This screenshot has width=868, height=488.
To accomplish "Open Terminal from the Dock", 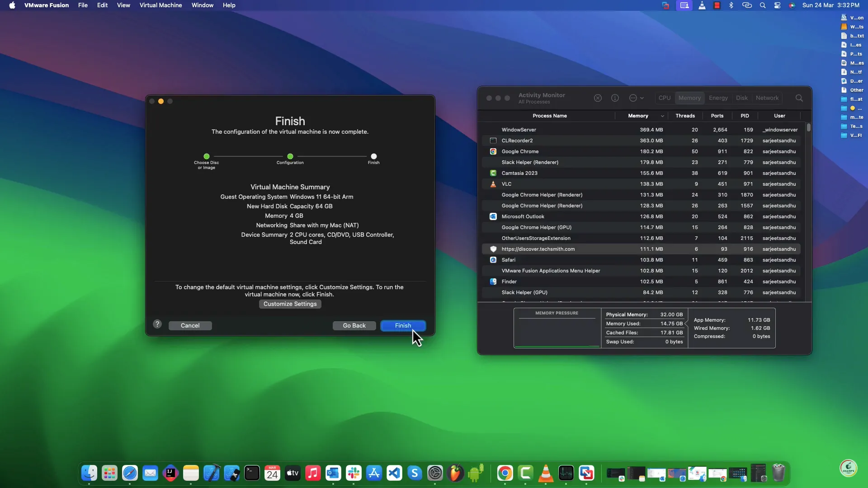I will (x=252, y=473).
